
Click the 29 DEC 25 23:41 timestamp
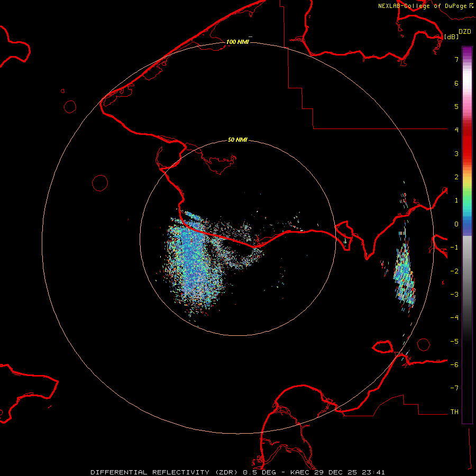click(x=350, y=472)
